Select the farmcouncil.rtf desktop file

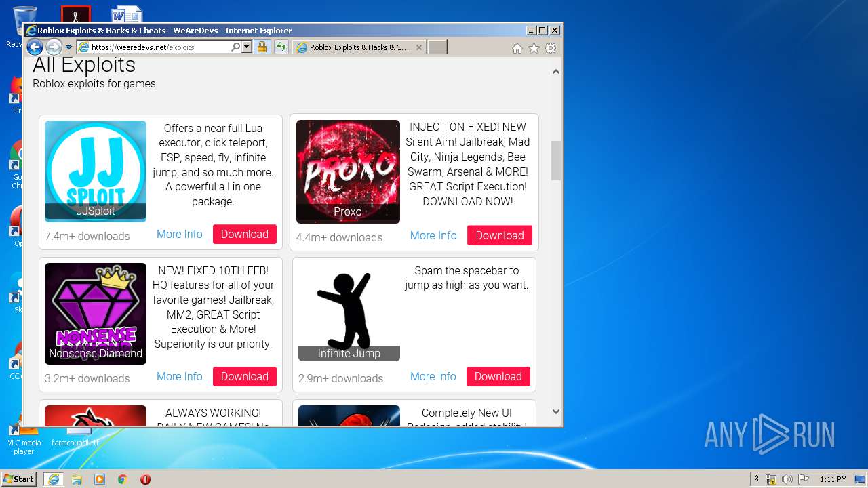(x=75, y=437)
